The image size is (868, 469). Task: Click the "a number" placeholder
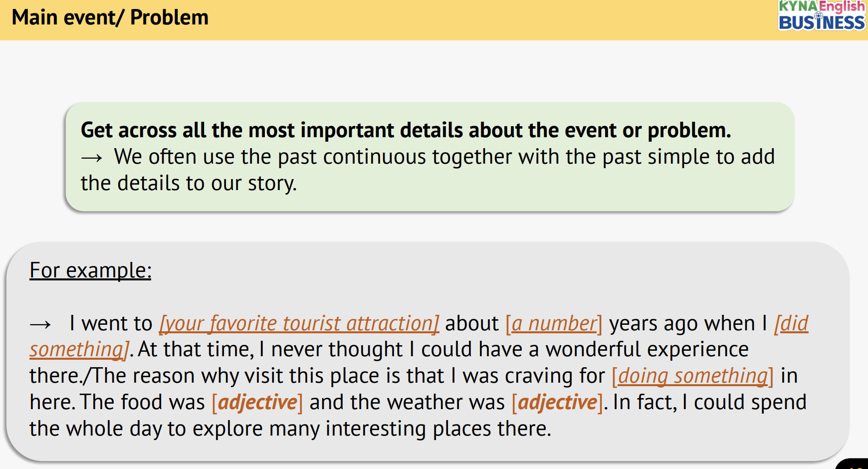554,323
